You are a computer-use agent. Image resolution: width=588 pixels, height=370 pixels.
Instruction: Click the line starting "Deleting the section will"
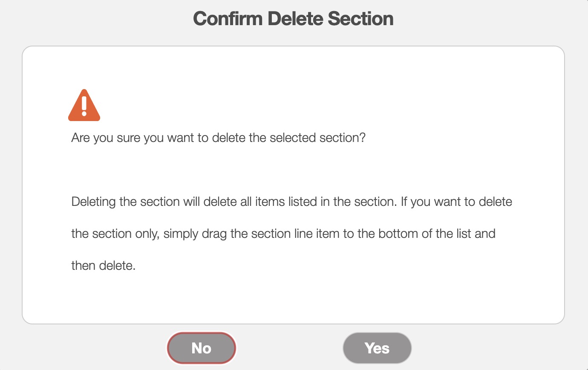pos(291,202)
